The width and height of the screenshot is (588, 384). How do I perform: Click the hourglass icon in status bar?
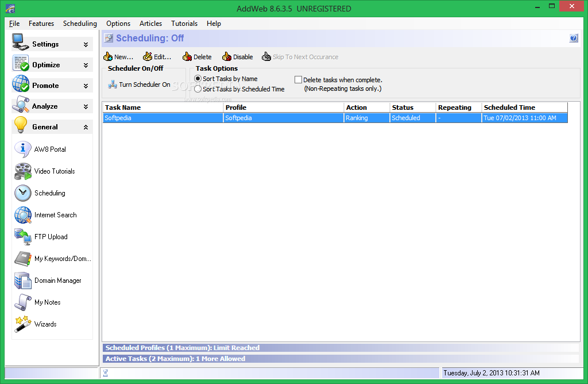(x=106, y=373)
